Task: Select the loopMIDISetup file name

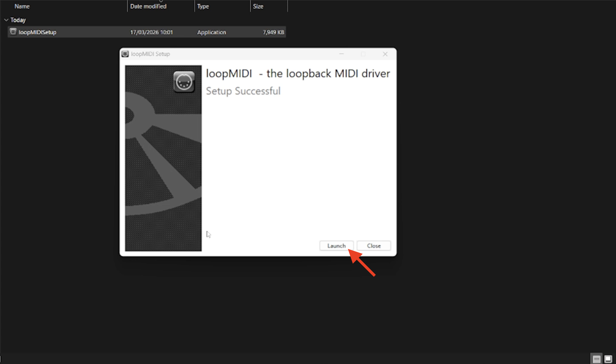Action: coord(37,32)
